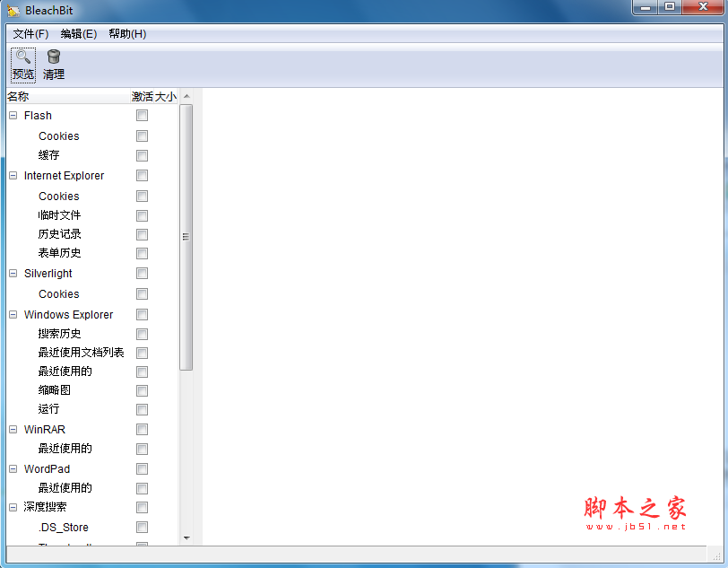Click the tree list scroll up arrow

[x=186, y=96]
